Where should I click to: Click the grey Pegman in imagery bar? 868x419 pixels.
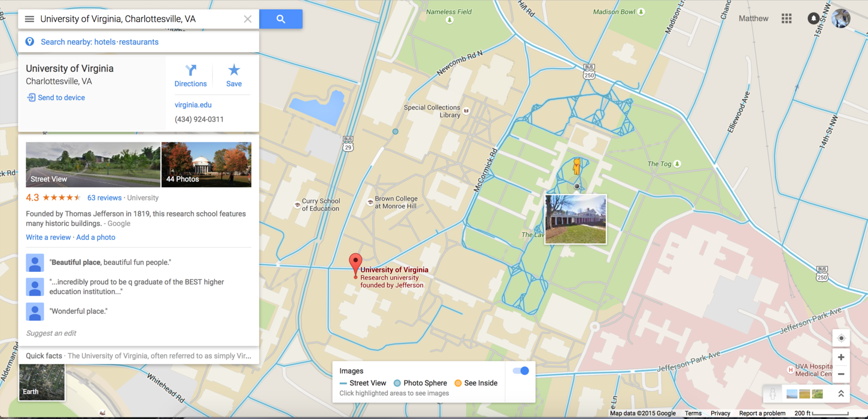click(773, 393)
